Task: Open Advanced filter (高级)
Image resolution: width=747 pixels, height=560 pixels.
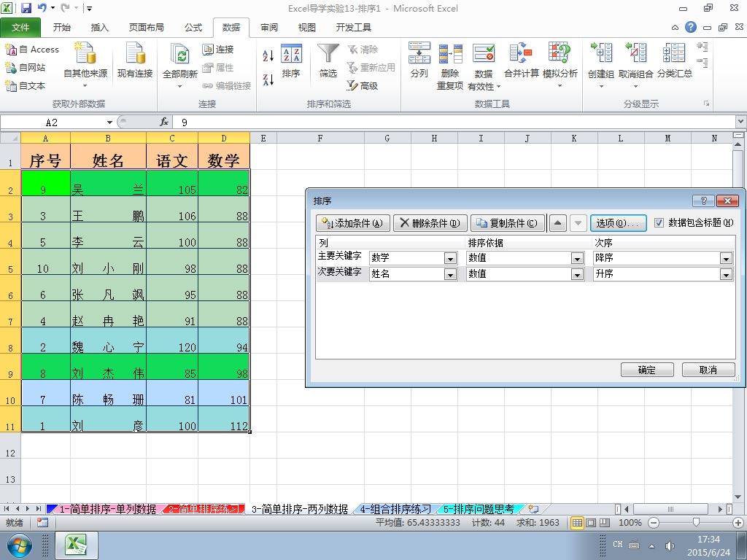Action: pyautogui.click(x=363, y=85)
